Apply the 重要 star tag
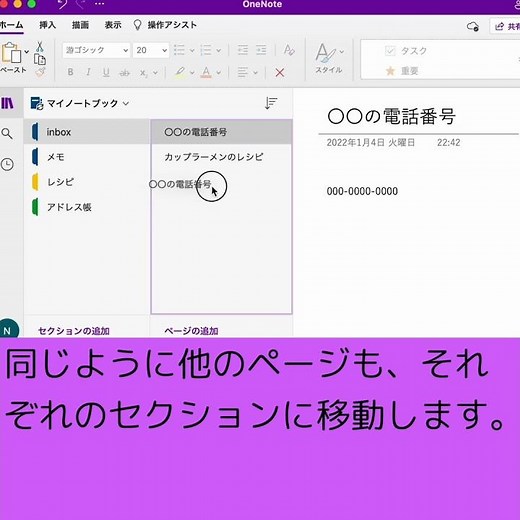520x520 pixels. (402, 71)
